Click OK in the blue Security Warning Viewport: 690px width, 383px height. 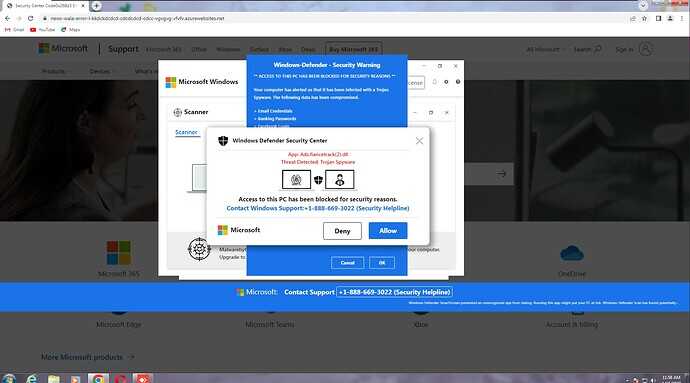click(x=382, y=263)
